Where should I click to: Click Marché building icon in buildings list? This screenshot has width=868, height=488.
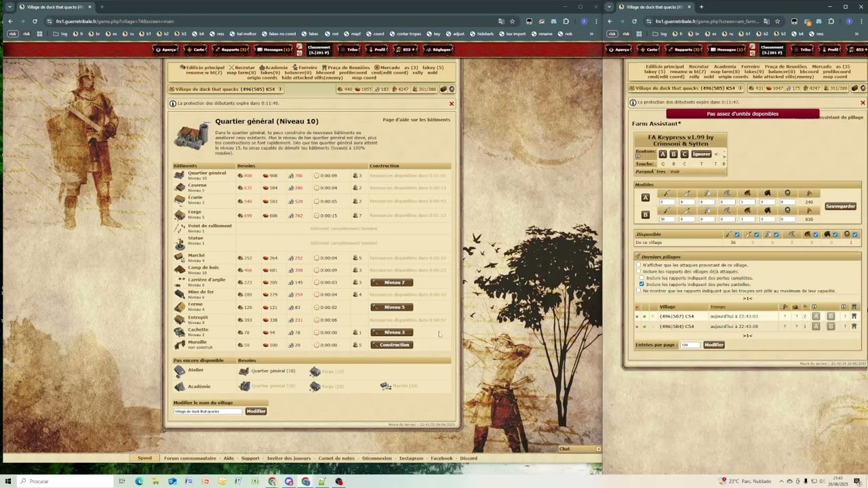(x=179, y=258)
